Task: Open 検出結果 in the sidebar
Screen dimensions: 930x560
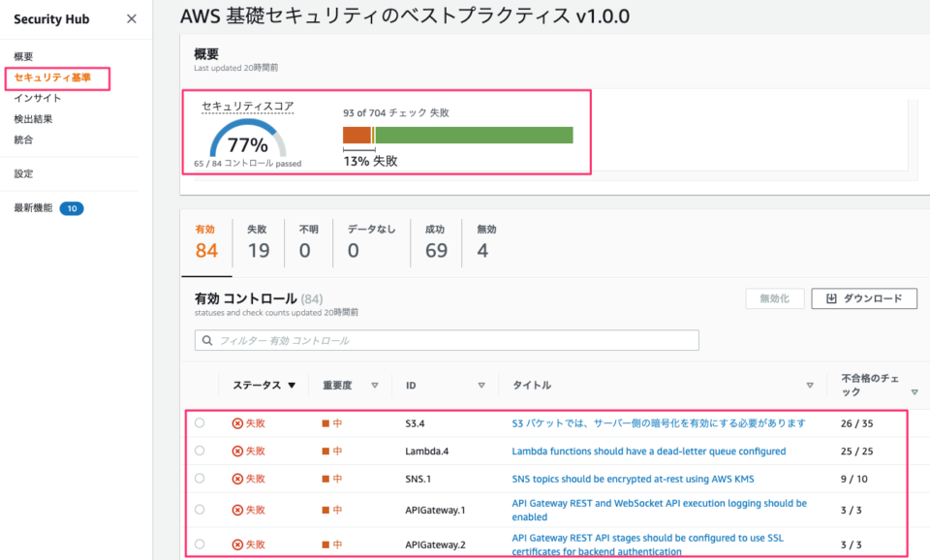Action: [33, 118]
